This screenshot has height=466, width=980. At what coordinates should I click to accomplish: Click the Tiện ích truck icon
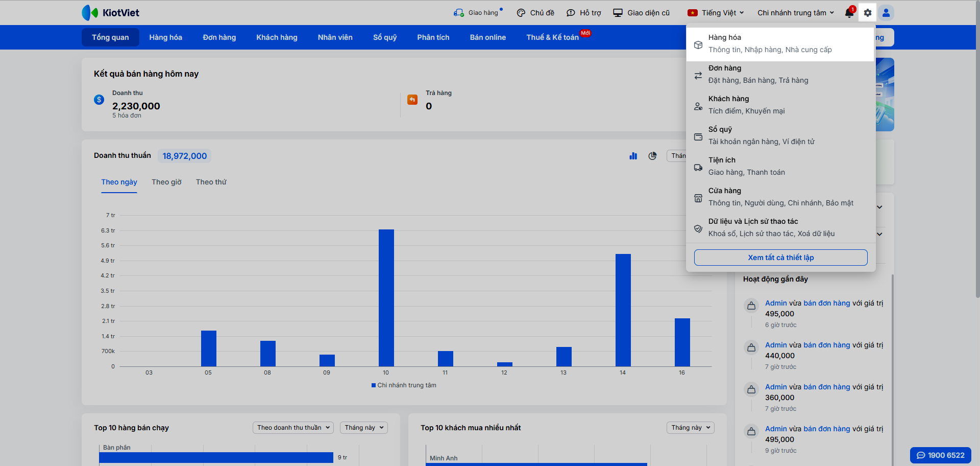point(698,167)
